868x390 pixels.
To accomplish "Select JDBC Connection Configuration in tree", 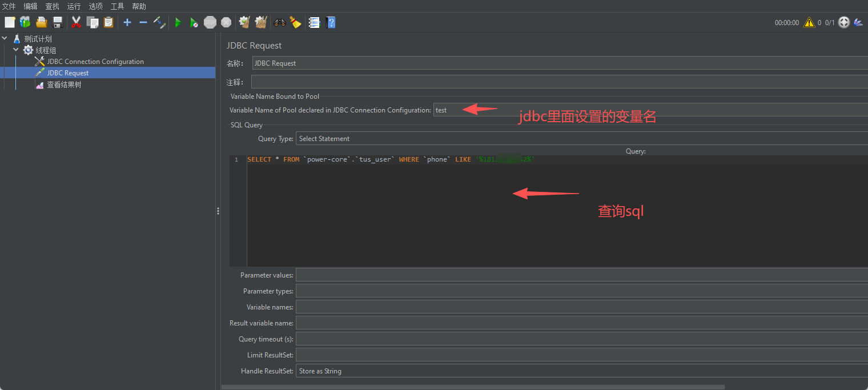I will coord(95,62).
